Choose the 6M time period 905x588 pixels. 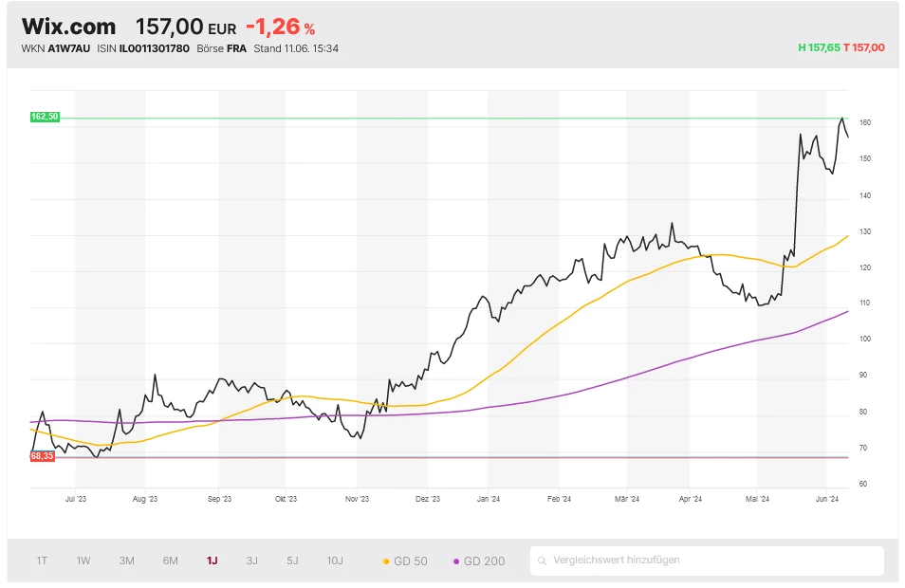click(171, 560)
